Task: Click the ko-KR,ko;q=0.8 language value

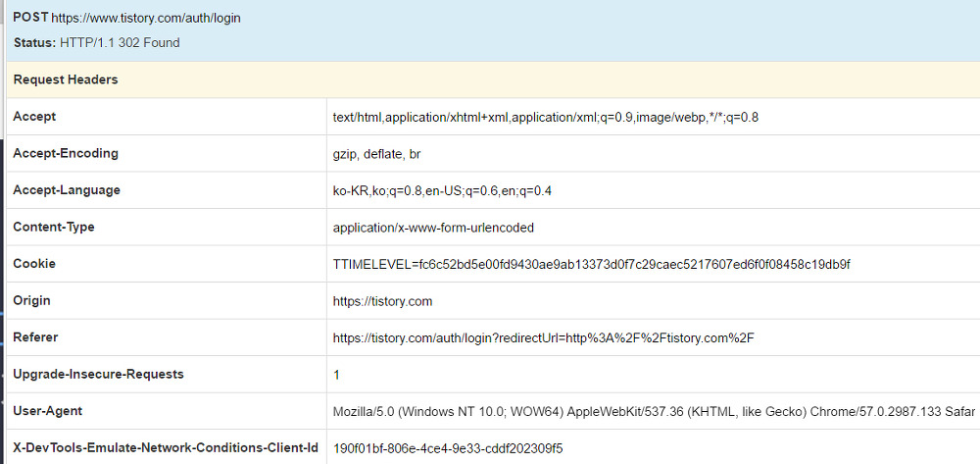Action: pyautogui.click(x=443, y=190)
